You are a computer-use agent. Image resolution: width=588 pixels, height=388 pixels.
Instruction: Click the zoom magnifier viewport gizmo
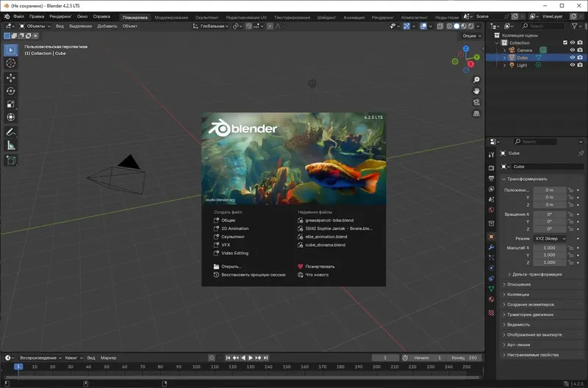pyautogui.click(x=476, y=78)
